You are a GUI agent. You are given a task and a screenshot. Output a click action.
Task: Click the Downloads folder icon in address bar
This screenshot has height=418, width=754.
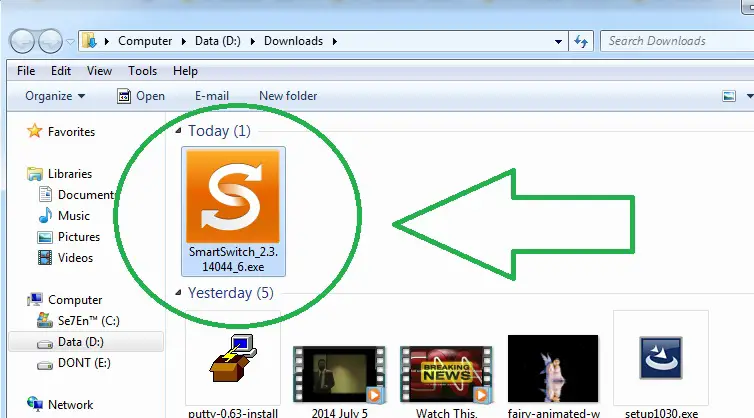[89, 41]
